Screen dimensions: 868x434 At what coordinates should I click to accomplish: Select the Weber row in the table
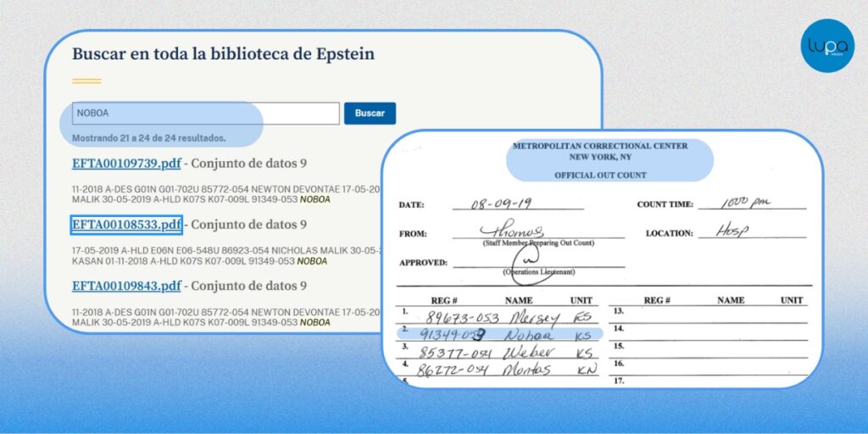click(500, 351)
